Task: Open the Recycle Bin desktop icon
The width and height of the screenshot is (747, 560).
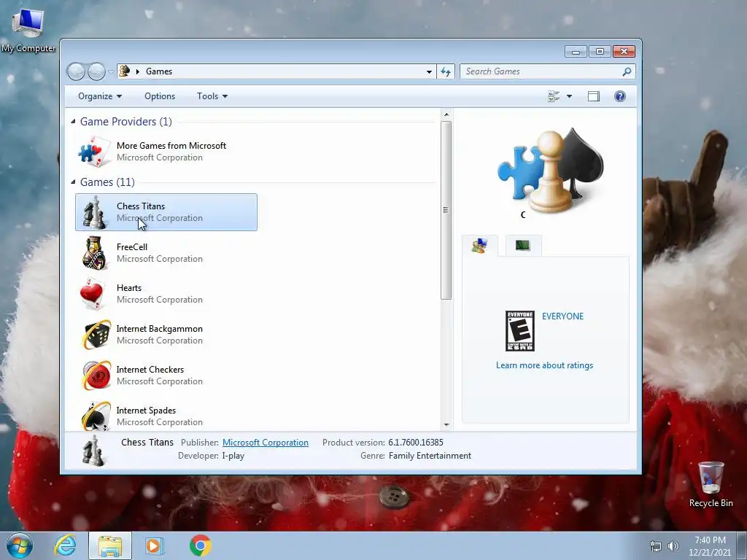Action: point(711,484)
